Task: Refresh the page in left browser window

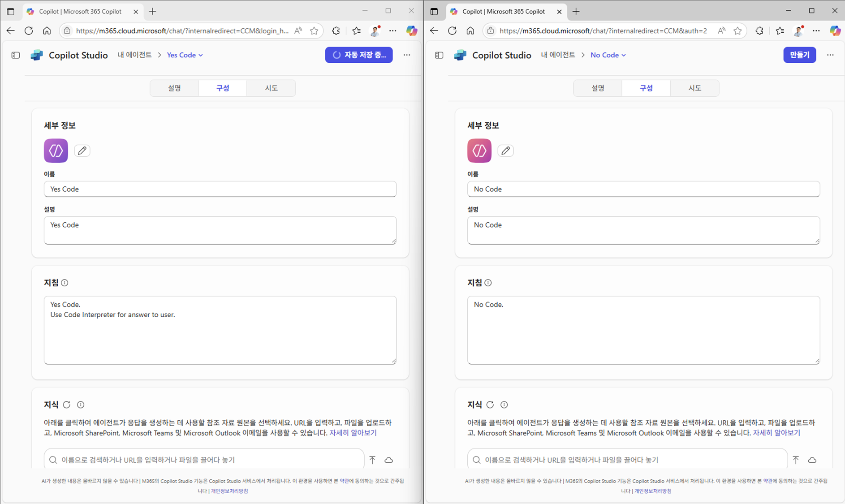Action: coord(29,30)
